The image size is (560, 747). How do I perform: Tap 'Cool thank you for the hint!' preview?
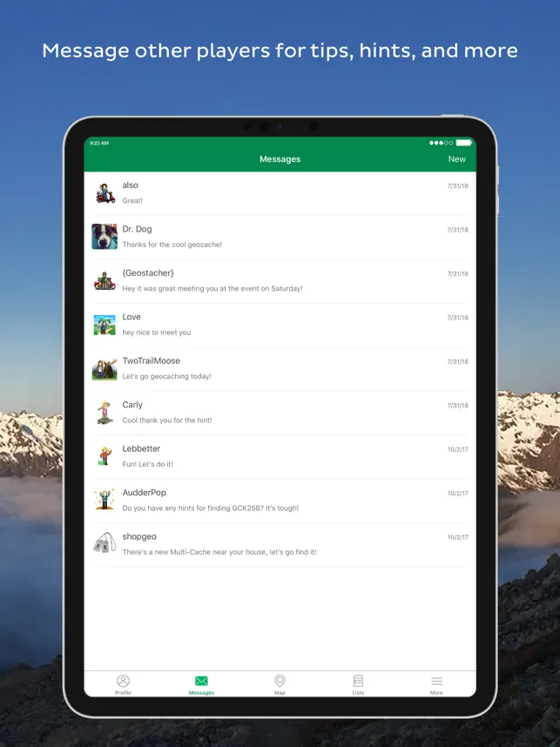click(x=167, y=421)
